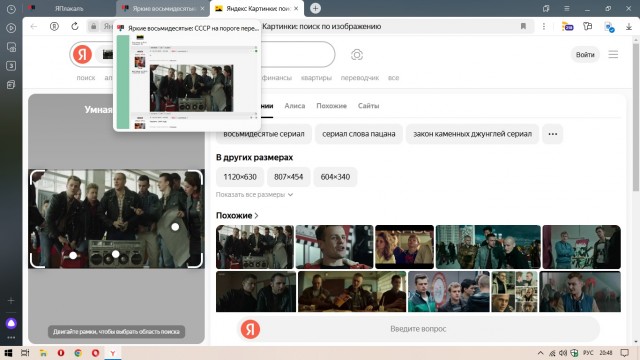Select the восьмидесятые сериал chip

pos(264,134)
